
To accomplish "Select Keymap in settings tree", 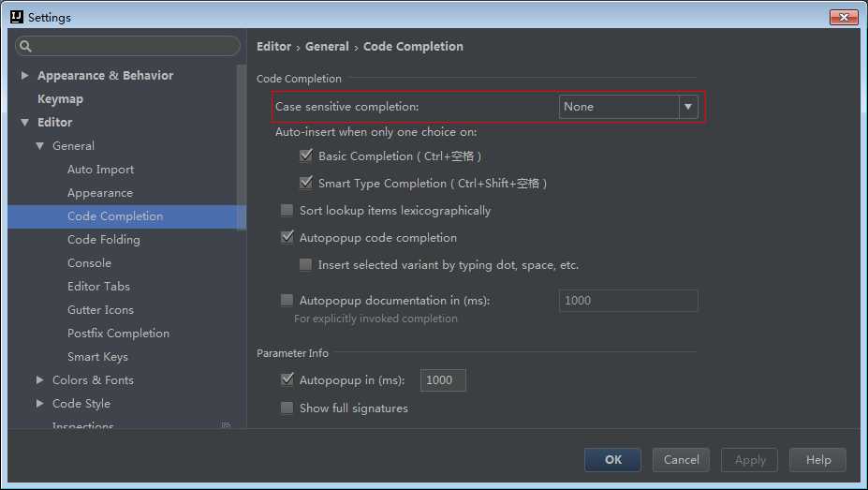I will [x=60, y=99].
